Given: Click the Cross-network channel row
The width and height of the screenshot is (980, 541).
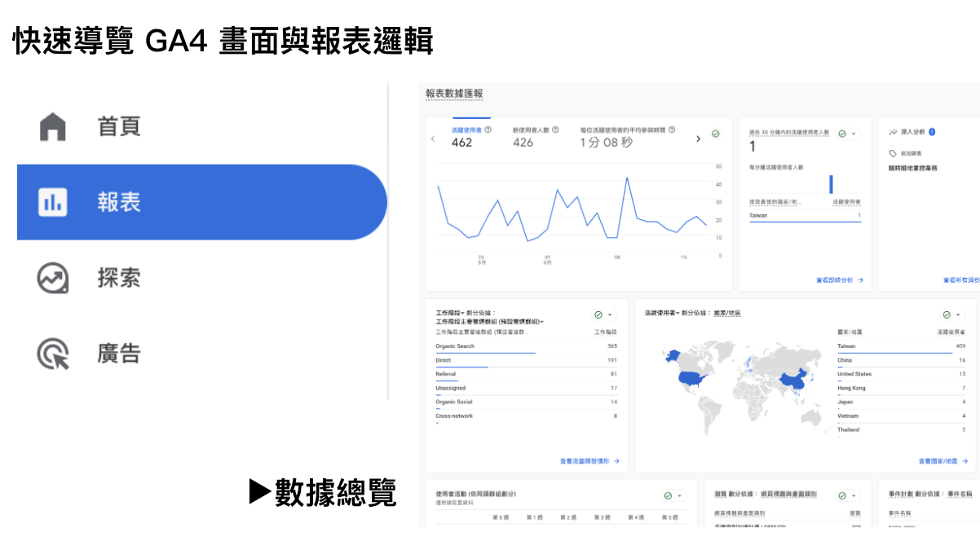Looking at the screenshot, I should click(x=527, y=416).
